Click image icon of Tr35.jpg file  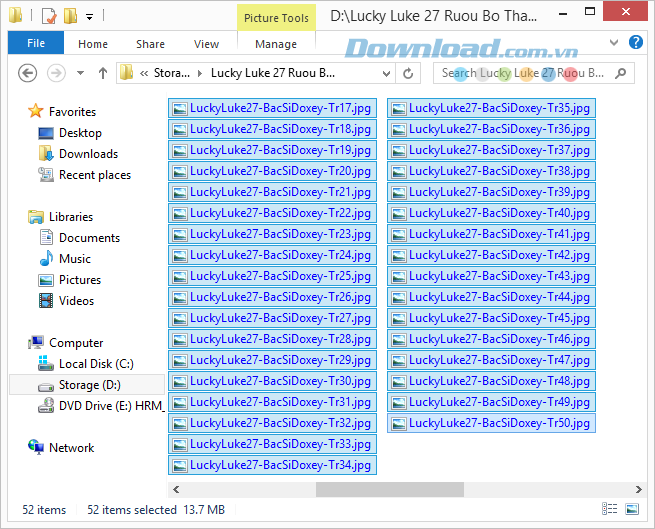click(399, 109)
